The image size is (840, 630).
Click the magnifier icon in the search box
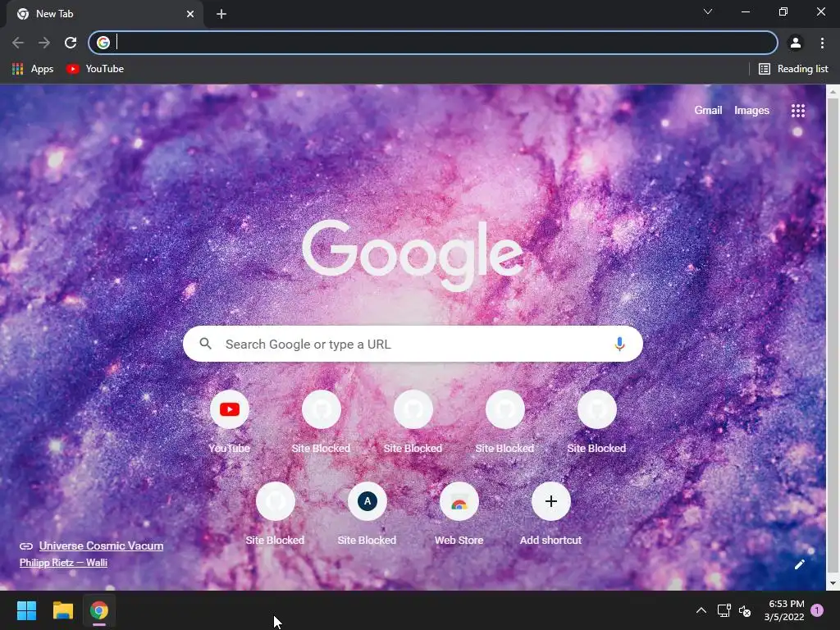(x=206, y=344)
